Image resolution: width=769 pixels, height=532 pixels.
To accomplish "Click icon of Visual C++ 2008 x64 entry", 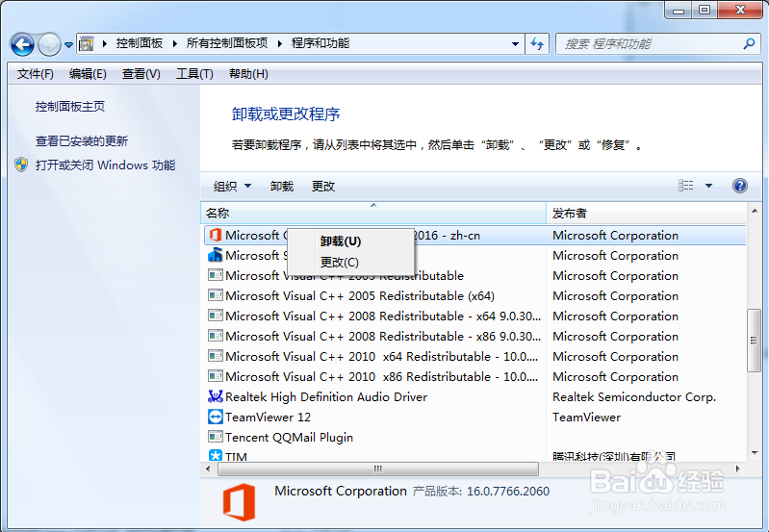I will coord(216,316).
